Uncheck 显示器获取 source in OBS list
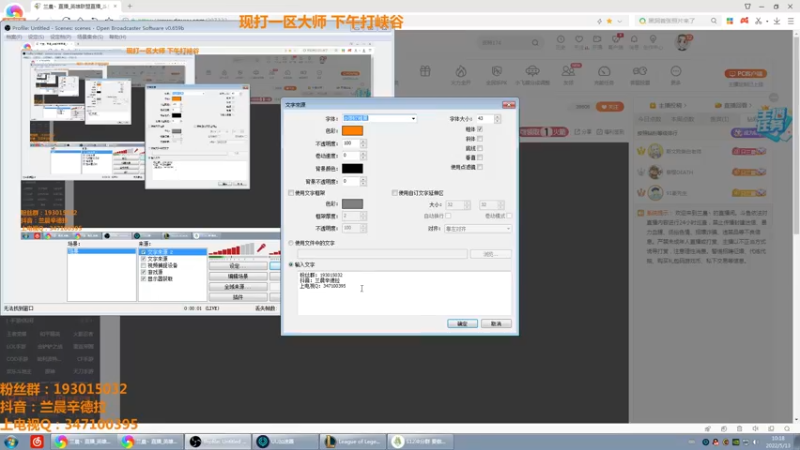The height and width of the screenshot is (450, 800). pos(143,279)
